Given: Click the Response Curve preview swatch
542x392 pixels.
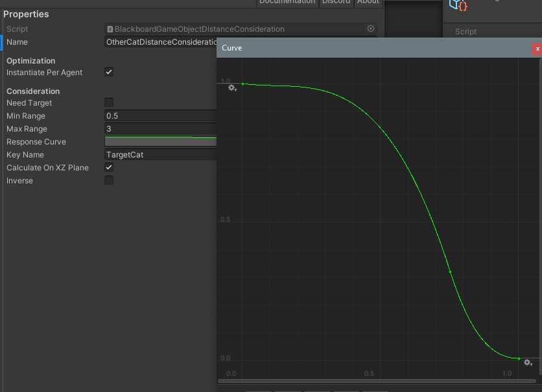Looking at the screenshot, I should (x=160, y=141).
